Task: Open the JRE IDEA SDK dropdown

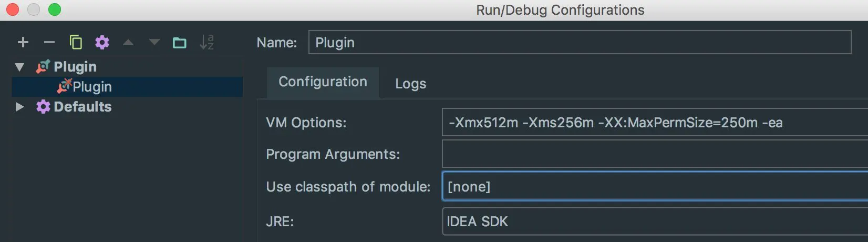Action: point(652,221)
